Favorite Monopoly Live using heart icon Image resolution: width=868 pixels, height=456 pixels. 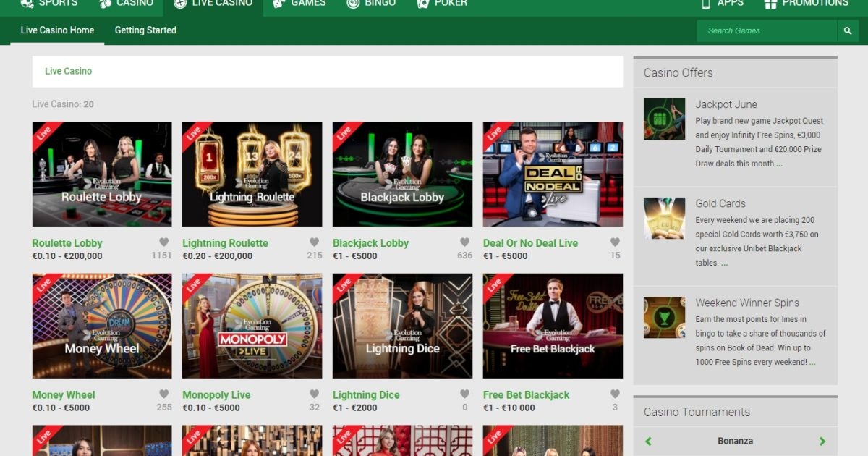tap(315, 394)
